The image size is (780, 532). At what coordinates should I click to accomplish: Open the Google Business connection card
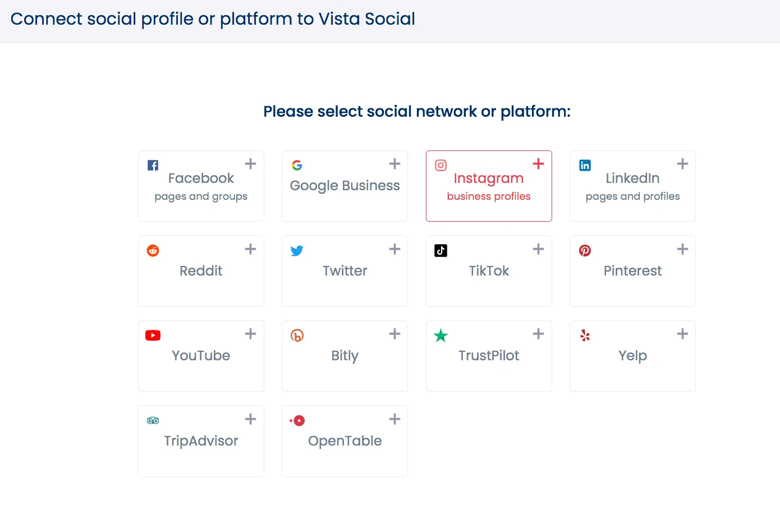[x=345, y=186]
